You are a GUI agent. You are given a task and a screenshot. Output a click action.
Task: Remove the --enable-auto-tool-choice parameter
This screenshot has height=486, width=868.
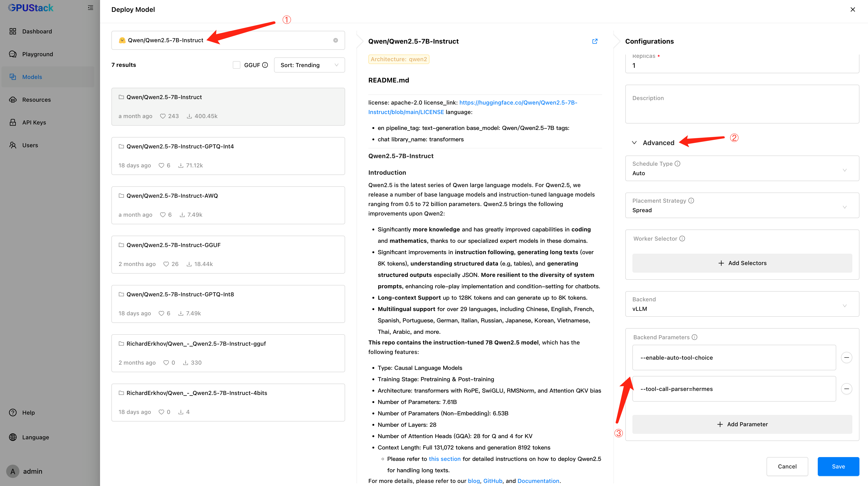tap(846, 358)
